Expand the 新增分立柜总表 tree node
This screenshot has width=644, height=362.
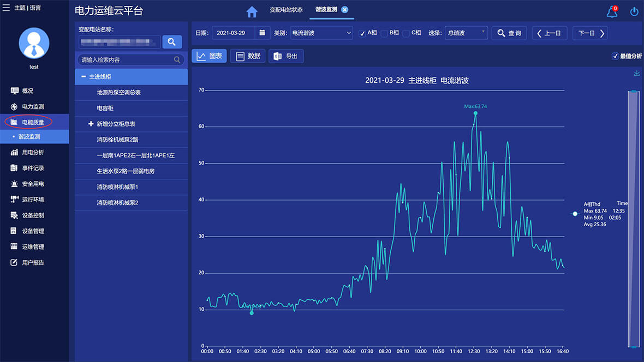[91, 124]
